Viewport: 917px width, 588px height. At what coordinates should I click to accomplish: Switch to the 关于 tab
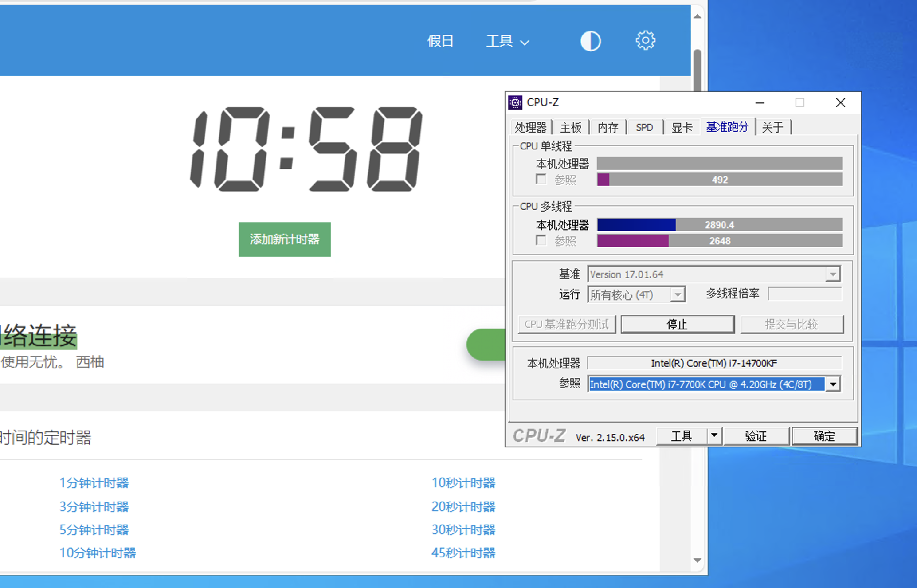click(x=772, y=128)
